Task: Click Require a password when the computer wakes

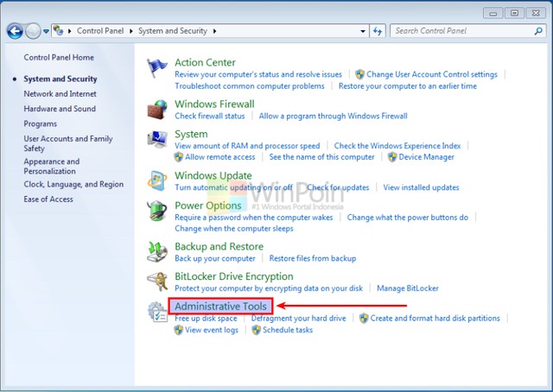Action: click(x=254, y=217)
